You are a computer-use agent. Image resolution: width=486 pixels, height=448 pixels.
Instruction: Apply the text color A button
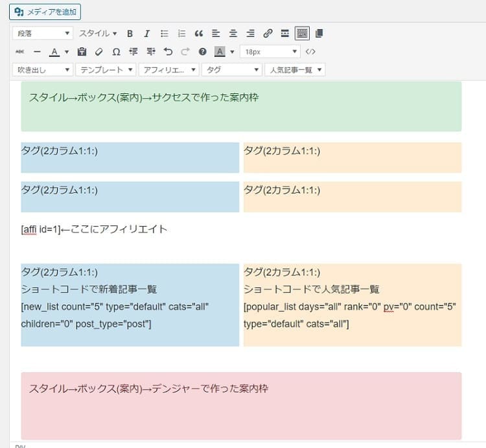[x=54, y=52]
